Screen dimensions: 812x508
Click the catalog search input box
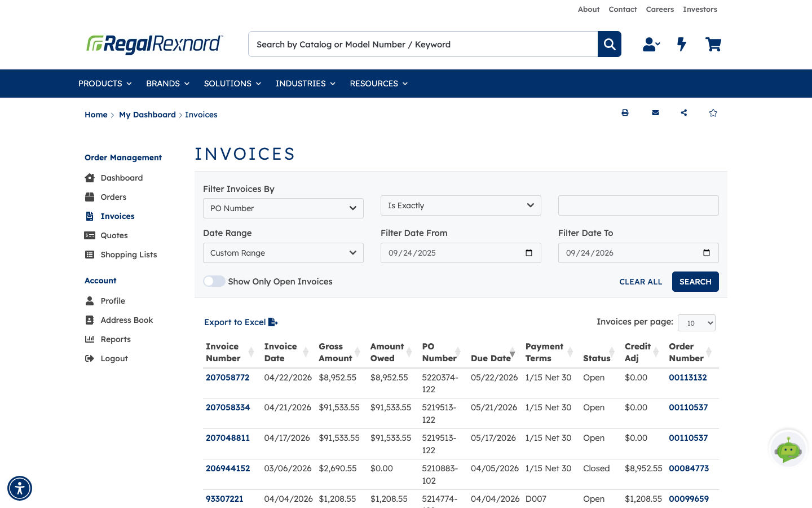click(423, 44)
